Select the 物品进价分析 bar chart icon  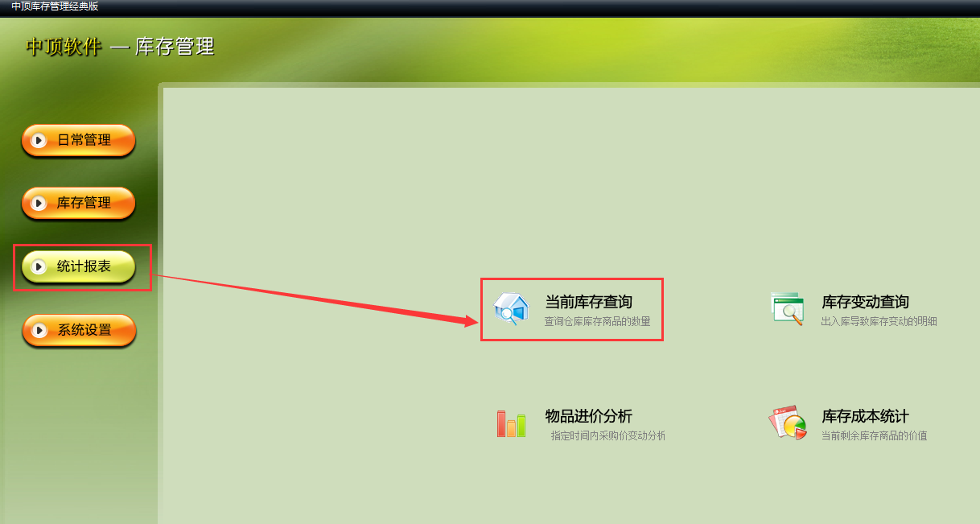click(511, 423)
